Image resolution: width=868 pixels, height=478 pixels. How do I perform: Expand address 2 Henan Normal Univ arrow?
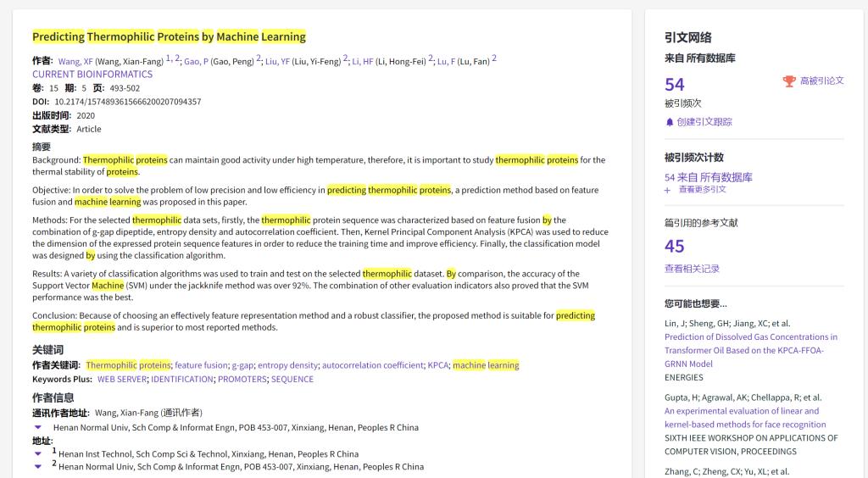[38, 467]
